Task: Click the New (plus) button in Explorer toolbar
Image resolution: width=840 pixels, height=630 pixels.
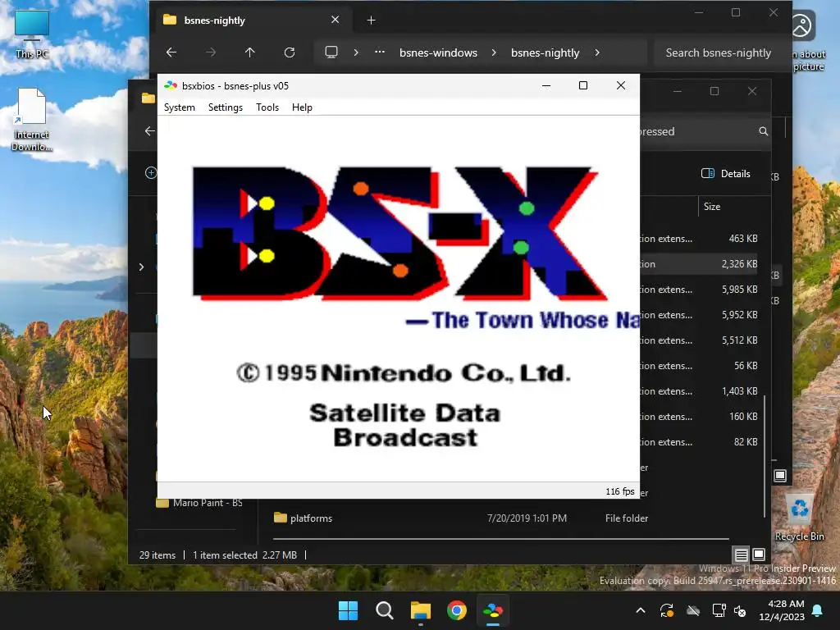Action: (151, 172)
